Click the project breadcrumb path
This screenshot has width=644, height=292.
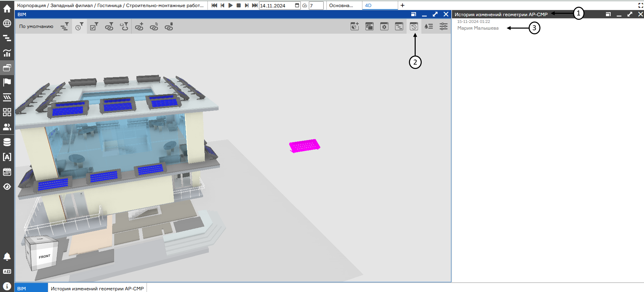tap(110, 5)
